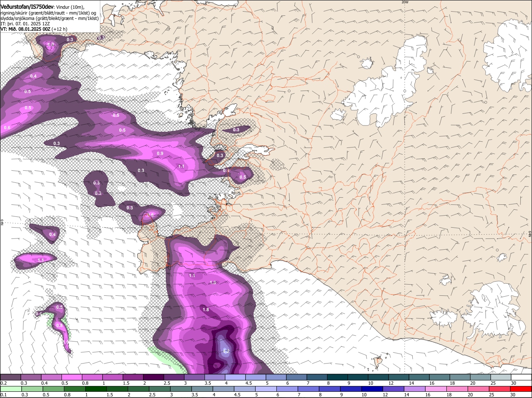Click the lavender upper legend swatch starting at 4
The image size is (532, 398).
[236, 377]
